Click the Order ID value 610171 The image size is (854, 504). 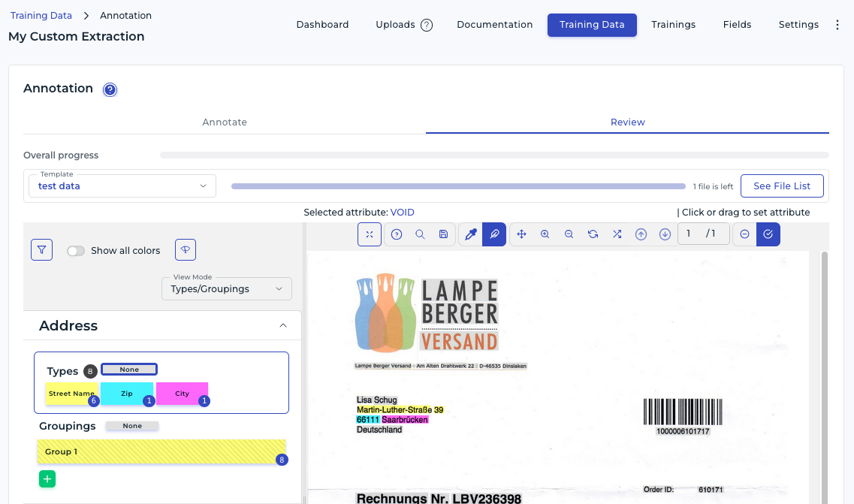coord(711,490)
